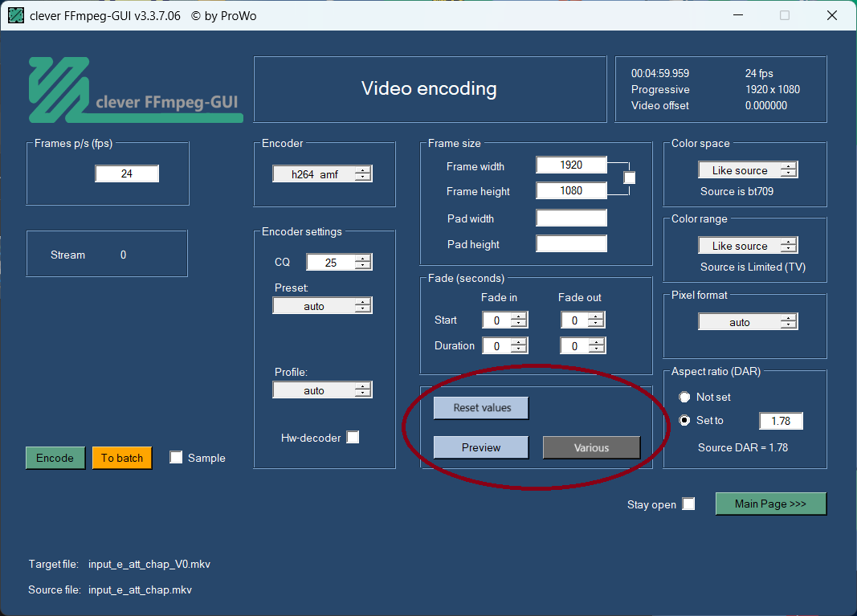Click the Source DAR = 1.78 text
This screenshot has width=857, height=616.
(x=743, y=447)
